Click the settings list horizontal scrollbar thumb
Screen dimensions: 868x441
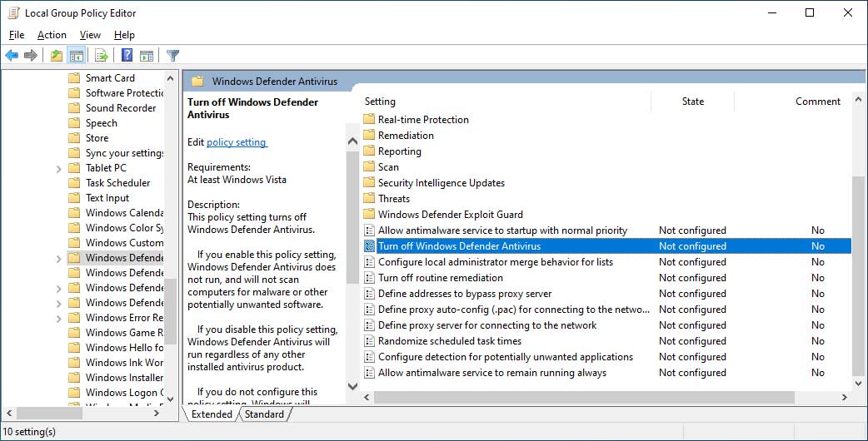[584, 398]
